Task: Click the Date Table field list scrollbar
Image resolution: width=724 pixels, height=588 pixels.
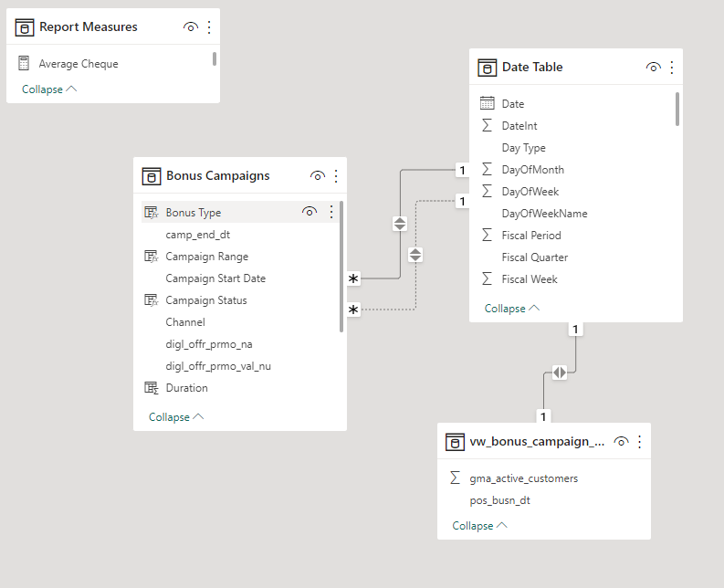Action: (x=677, y=109)
